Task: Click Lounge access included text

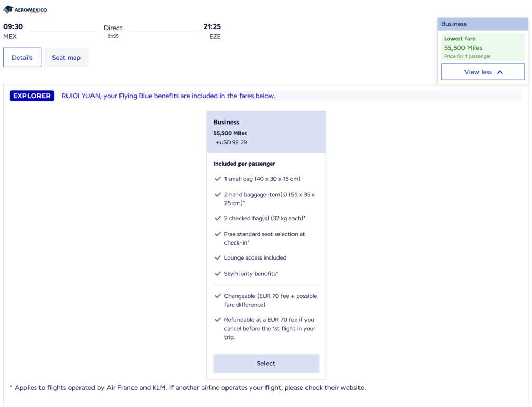Action: point(255,258)
